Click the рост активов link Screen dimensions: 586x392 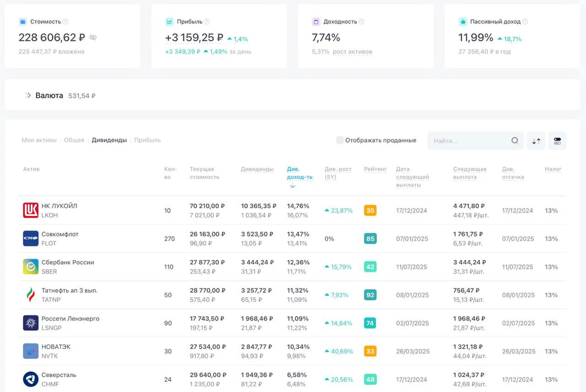[353, 52]
